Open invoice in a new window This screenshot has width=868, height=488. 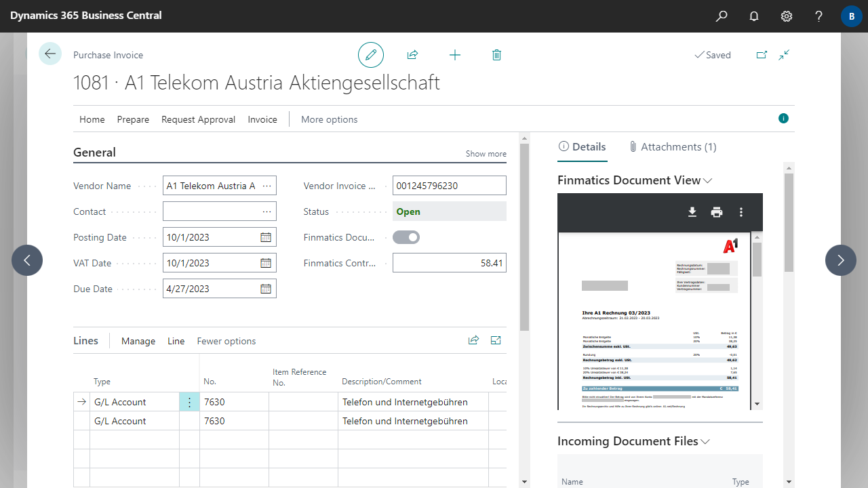click(x=762, y=55)
